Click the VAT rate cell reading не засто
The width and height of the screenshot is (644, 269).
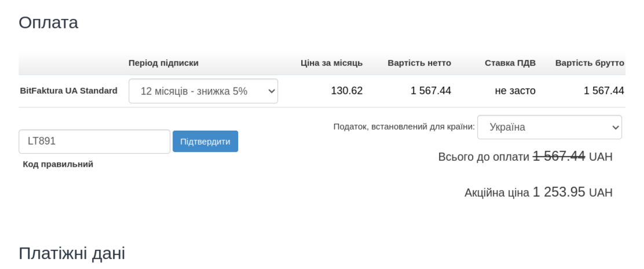pyautogui.click(x=515, y=91)
